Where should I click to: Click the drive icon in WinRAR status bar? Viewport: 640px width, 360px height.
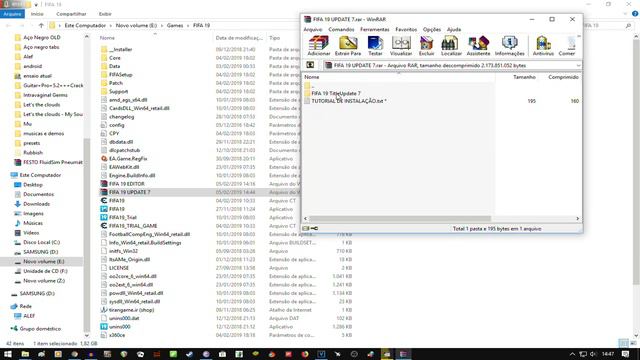306,229
